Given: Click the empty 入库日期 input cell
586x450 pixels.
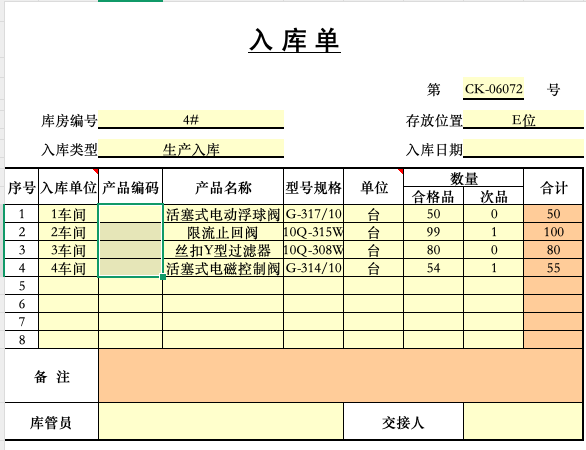Looking at the screenshot, I should 523,149.
